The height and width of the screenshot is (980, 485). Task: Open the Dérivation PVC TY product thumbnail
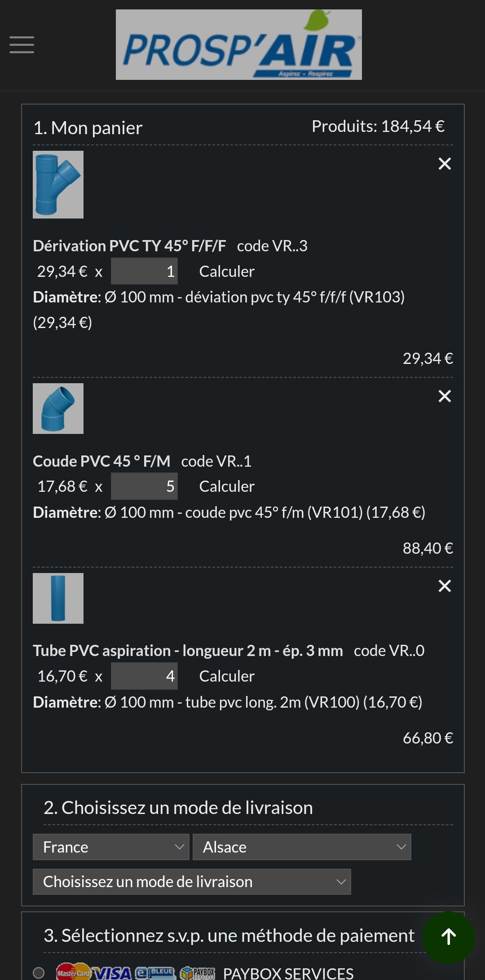(58, 185)
